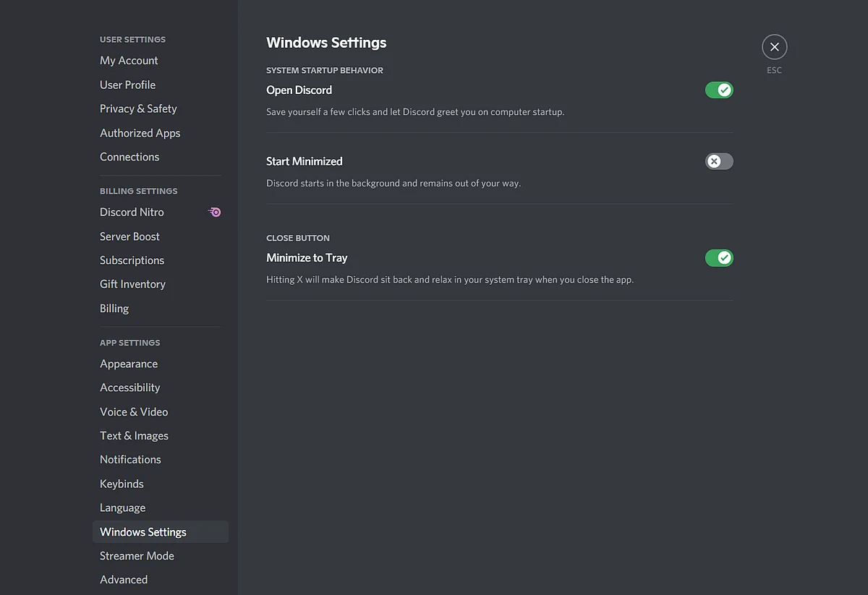Enable the Start Minimized toggle
The width and height of the screenshot is (868, 595).
pos(719,161)
